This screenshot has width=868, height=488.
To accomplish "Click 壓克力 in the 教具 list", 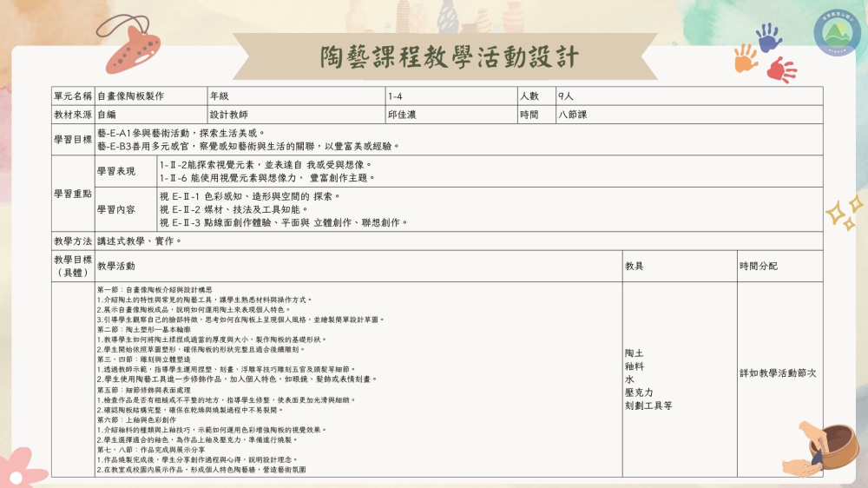I will click(640, 392).
